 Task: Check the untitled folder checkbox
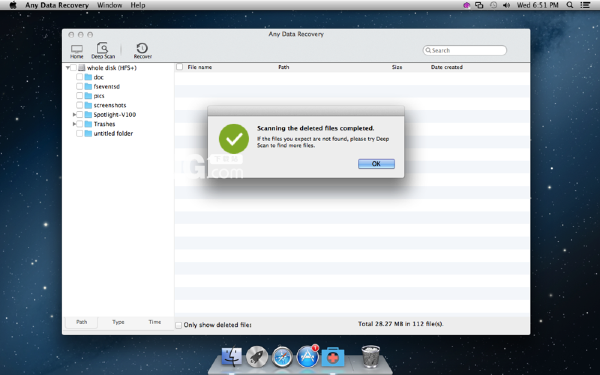coord(79,133)
